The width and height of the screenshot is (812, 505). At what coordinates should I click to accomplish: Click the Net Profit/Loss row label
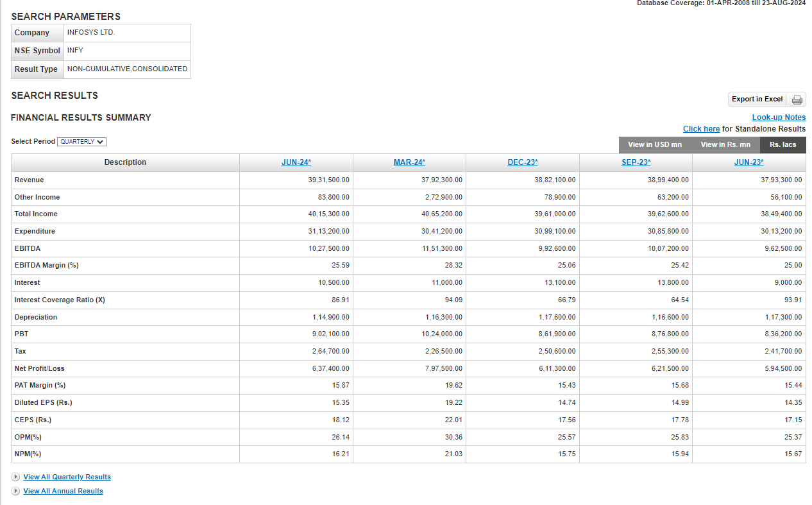tap(40, 368)
